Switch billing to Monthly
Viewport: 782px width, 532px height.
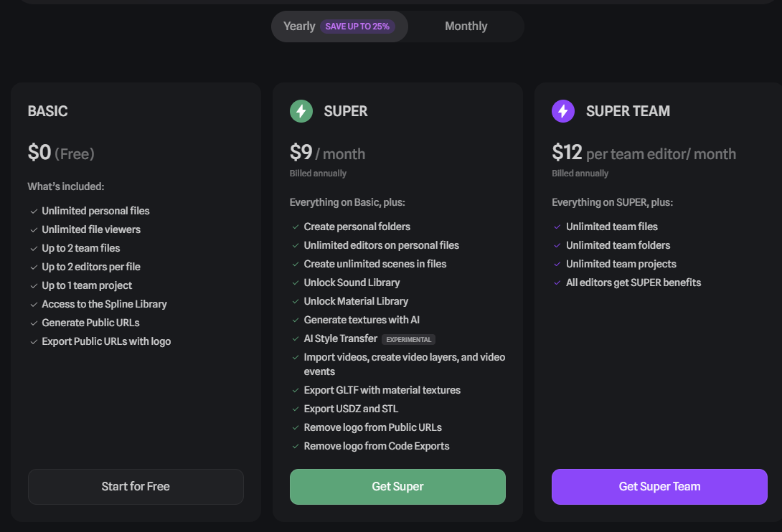[x=466, y=27]
